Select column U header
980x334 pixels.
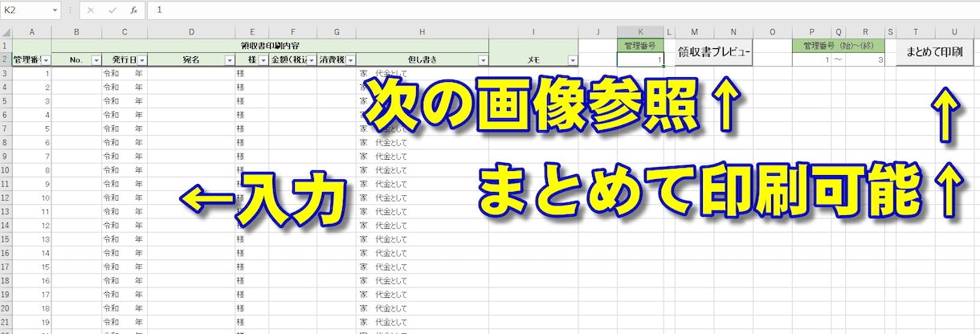(953, 32)
